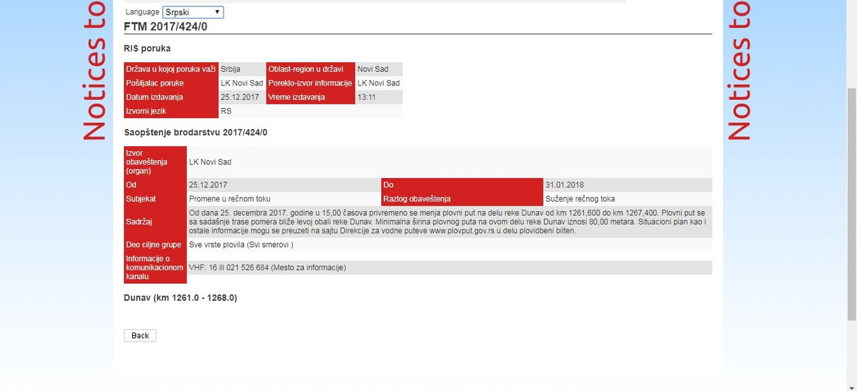Click Promene u rečnom toku value
This screenshot has height=391, width=868.
coord(230,199)
